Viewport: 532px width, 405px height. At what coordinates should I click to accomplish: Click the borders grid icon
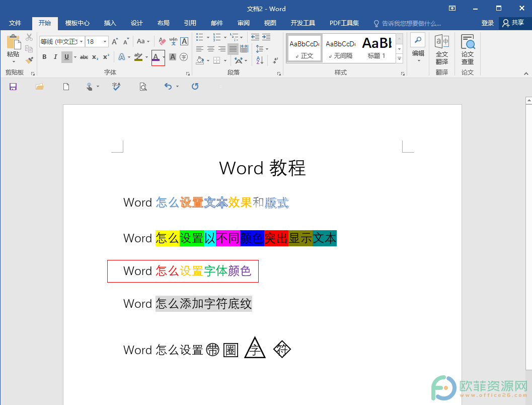pyautogui.click(x=217, y=60)
